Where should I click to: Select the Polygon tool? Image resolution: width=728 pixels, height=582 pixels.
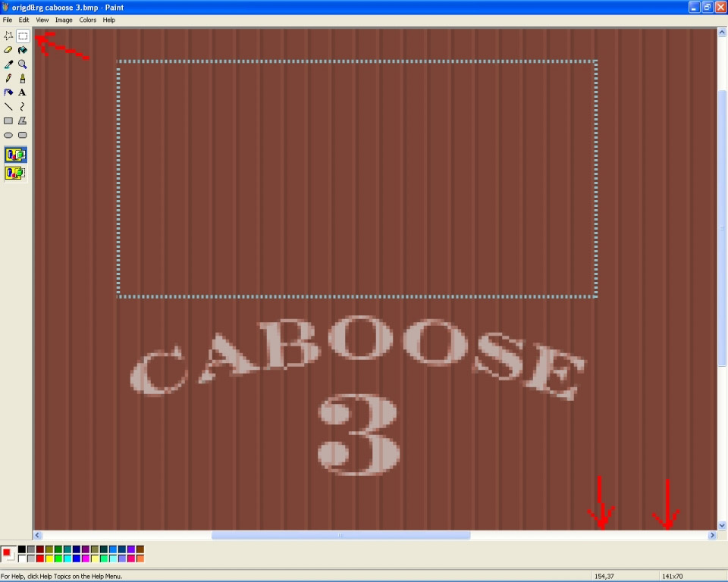coord(23,120)
